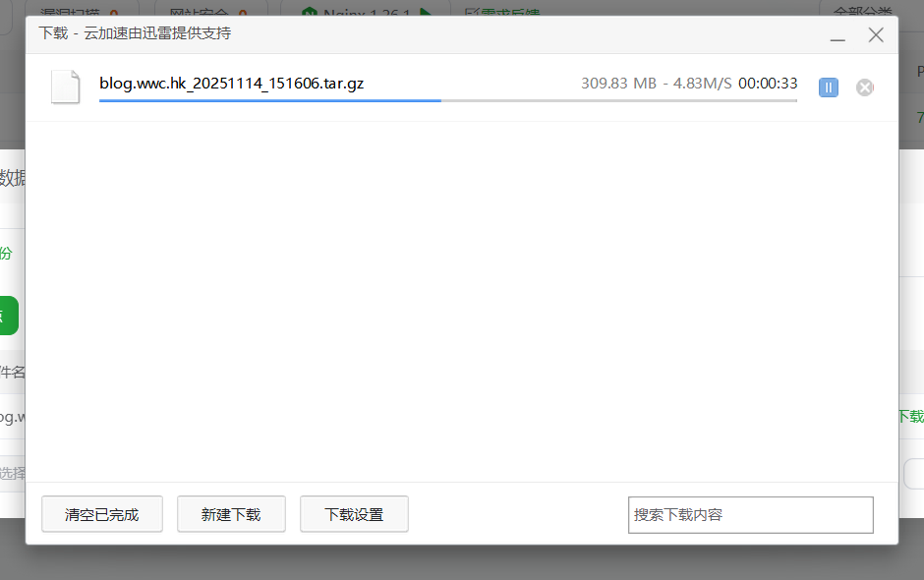Click the dialog title 下载 - 云加速由迅雷提供支持
This screenshot has width=924, height=580.
(135, 33)
